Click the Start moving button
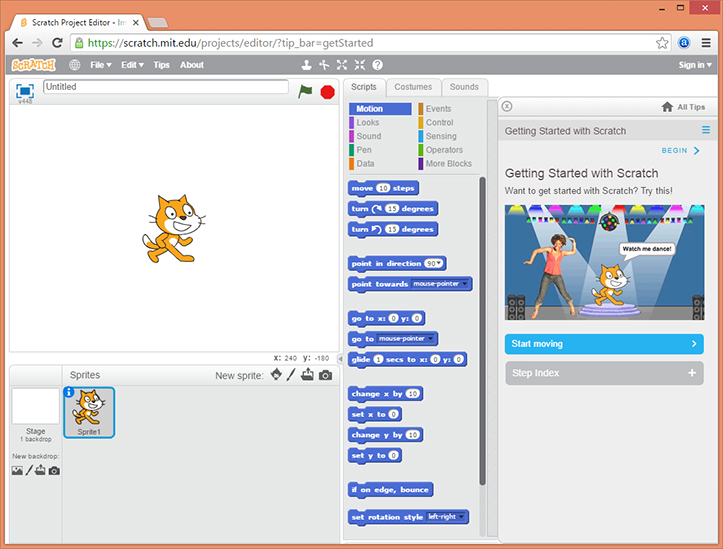 tap(604, 344)
